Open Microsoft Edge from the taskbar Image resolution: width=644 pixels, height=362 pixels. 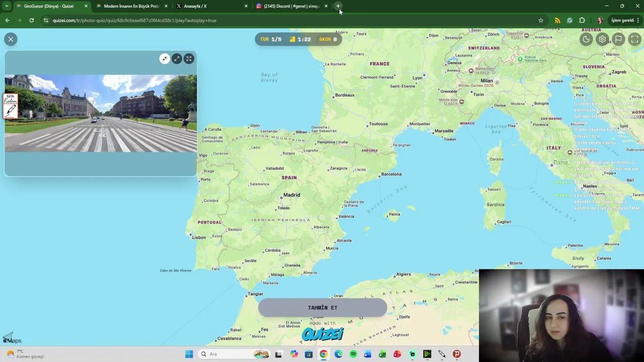coord(338,354)
